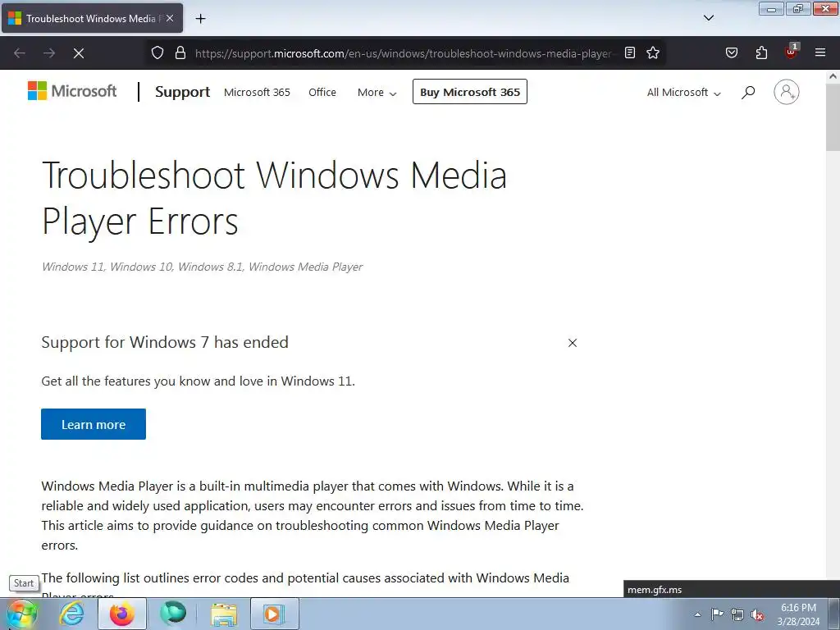840x630 pixels.
Task: Click the Firefox forward arrow button
Action: (x=49, y=53)
